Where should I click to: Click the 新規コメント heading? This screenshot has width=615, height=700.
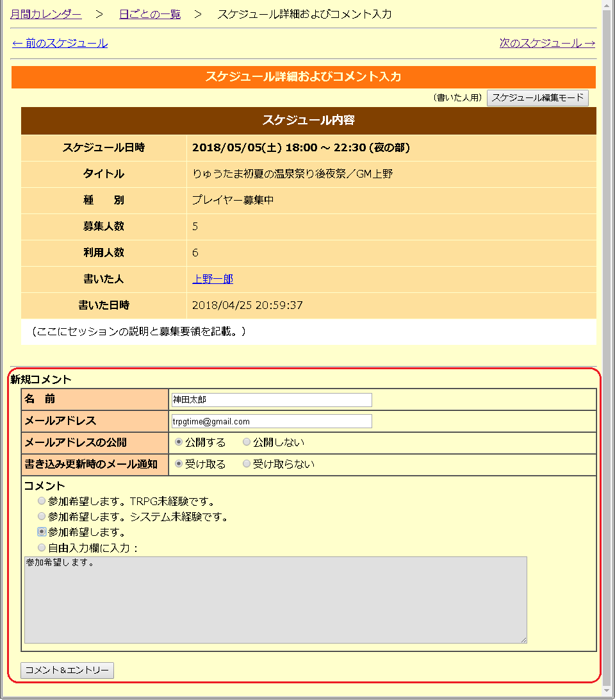(x=41, y=380)
